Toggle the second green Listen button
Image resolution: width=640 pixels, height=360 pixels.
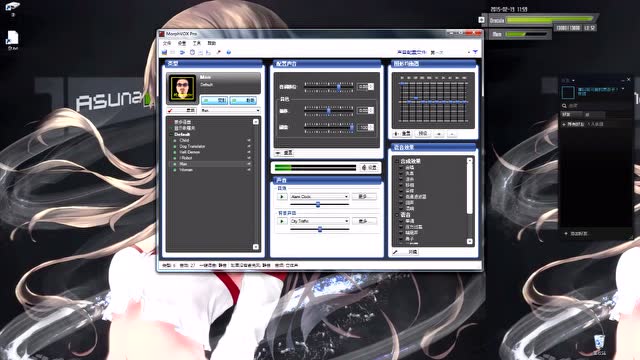pyautogui.click(x=243, y=100)
